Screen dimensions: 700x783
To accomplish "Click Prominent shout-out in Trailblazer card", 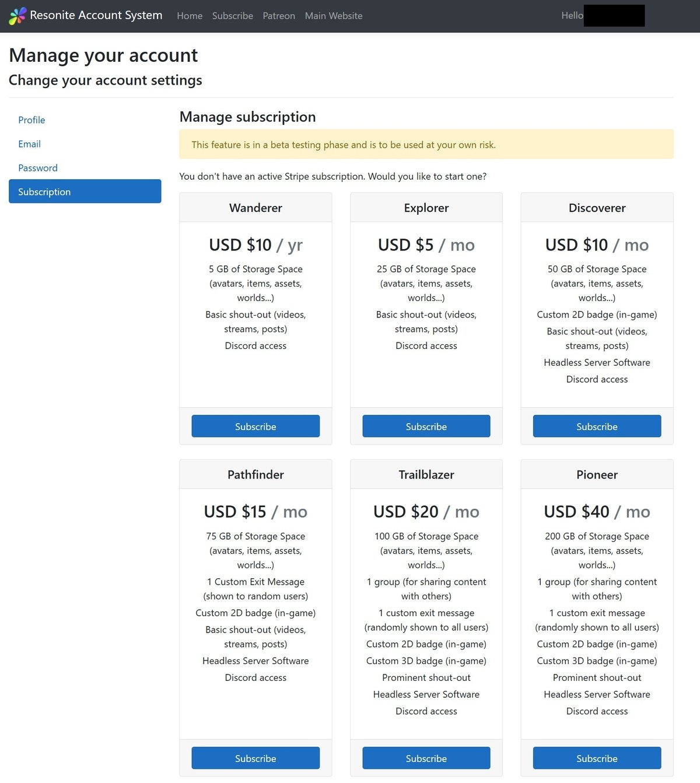I will pos(426,678).
